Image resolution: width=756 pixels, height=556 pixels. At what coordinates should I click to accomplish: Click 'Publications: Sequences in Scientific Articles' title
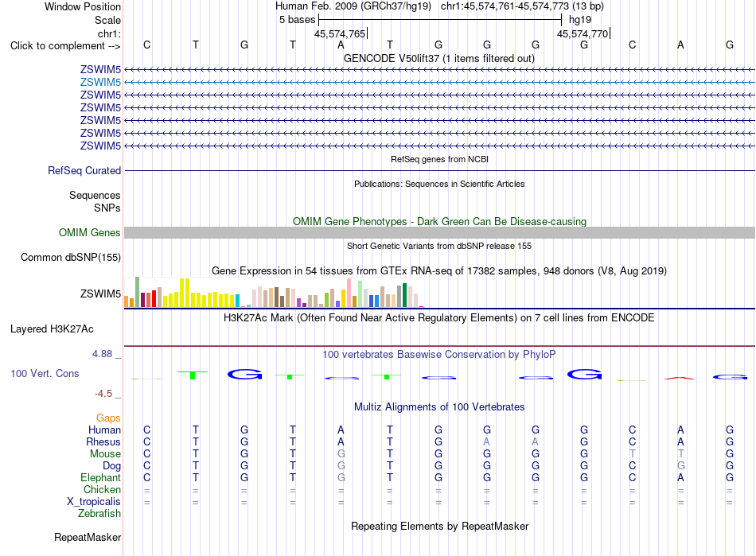pos(439,184)
